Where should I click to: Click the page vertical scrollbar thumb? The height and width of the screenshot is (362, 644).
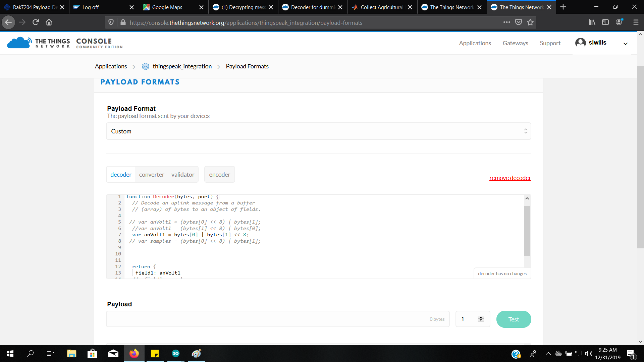(x=640, y=157)
